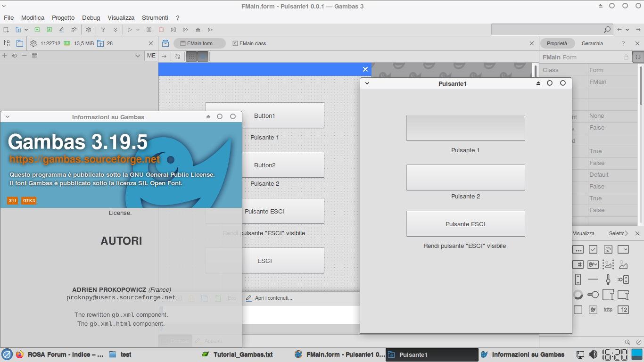Click the refresh icon in the form editor toolbar
The image size is (644, 362).
pos(178,57)
